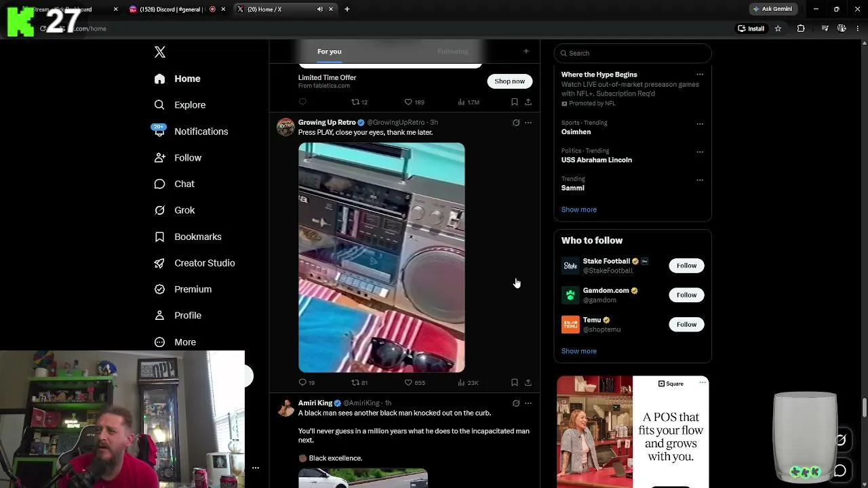868x488 pixels.
Task: Open options for the Osimhen trend
Action: [x=700, y=124]
